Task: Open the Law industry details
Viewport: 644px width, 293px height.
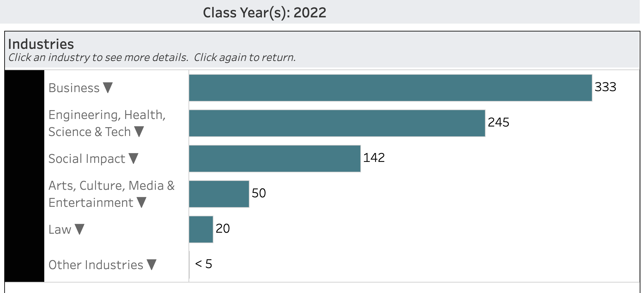Action: pyautogui.click(x=60, y=229)
